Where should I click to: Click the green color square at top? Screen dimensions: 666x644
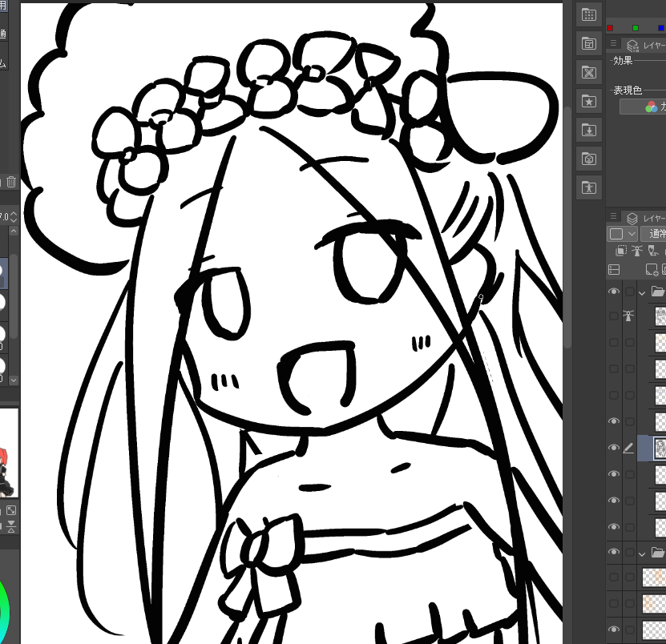[x=636, y=28]
